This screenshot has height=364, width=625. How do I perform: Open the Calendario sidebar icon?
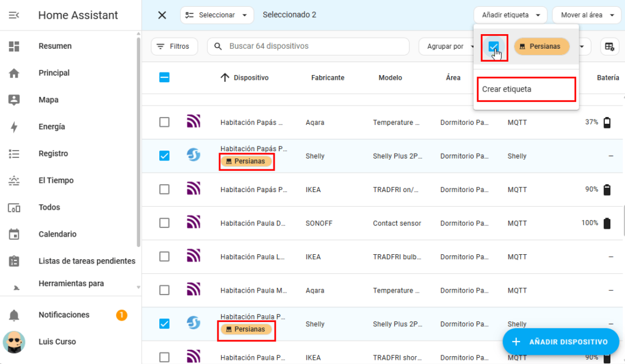[14, 234]
